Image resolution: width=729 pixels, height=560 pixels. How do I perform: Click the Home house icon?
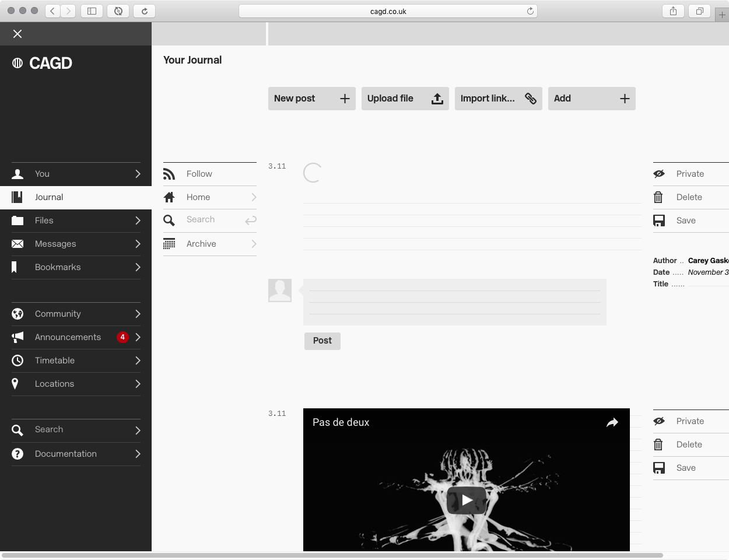point(169,197)
